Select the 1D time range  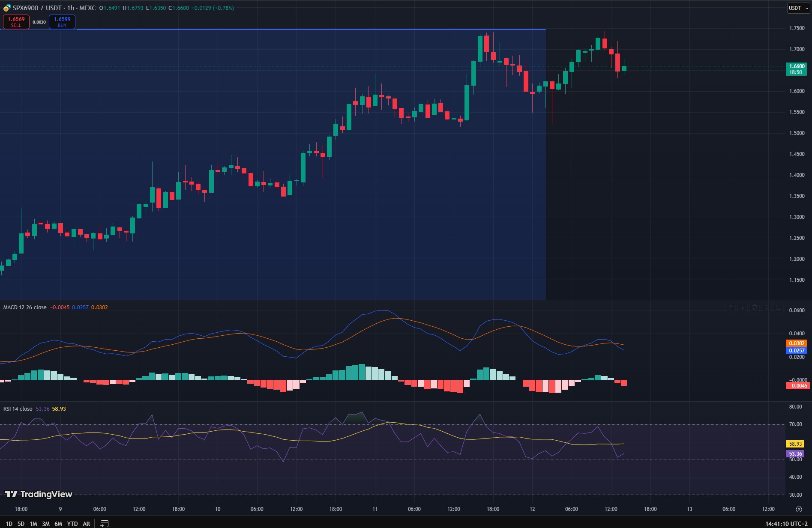tap(9, 523)
